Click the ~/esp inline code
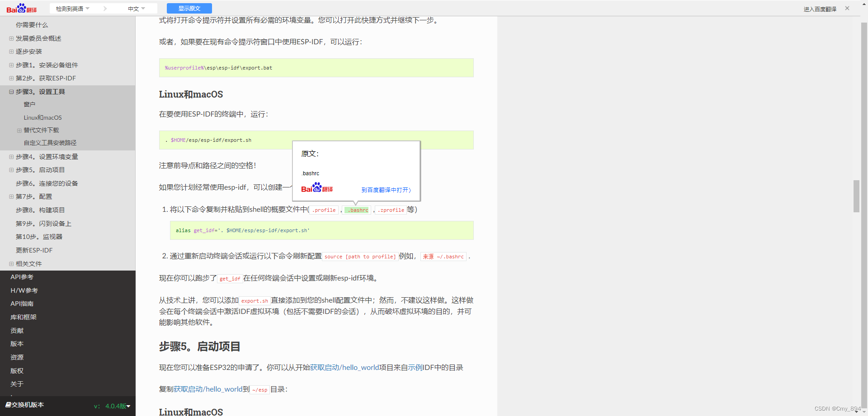This screenshot has width=868, height=416. [x=259, y=390]
